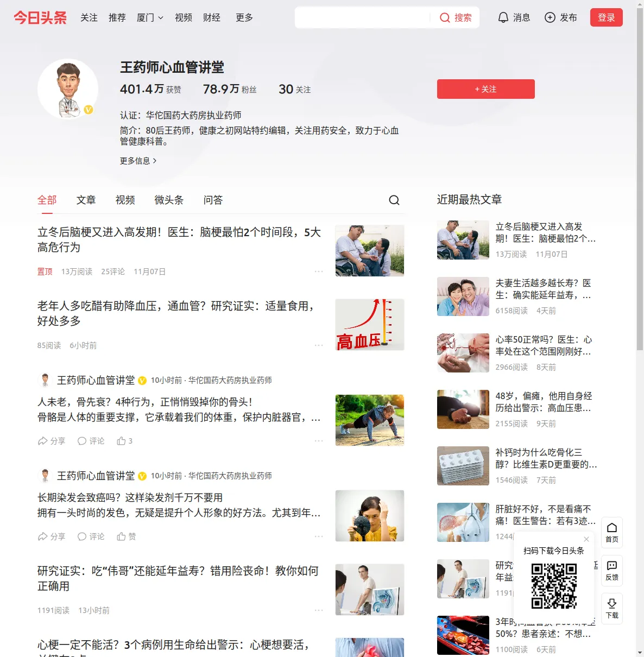Open hot article 48岁，偏瘫
This screenshot has width=644, height=657.
pos(544,402)
